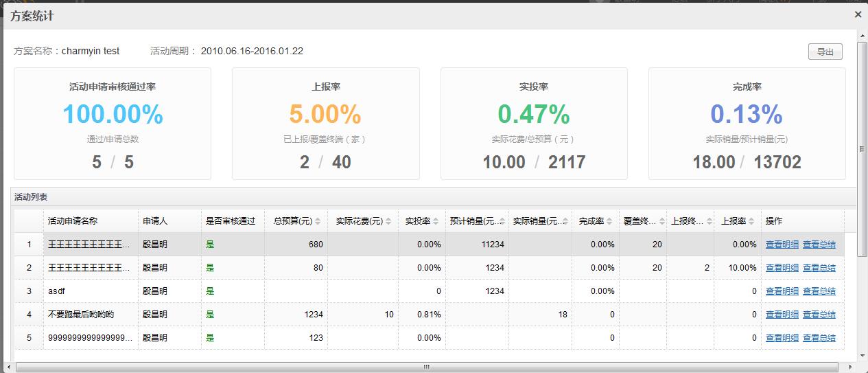868x373 pixels.
Task: Click the sort icon on 预计销量 column
Action: (503, 221)
